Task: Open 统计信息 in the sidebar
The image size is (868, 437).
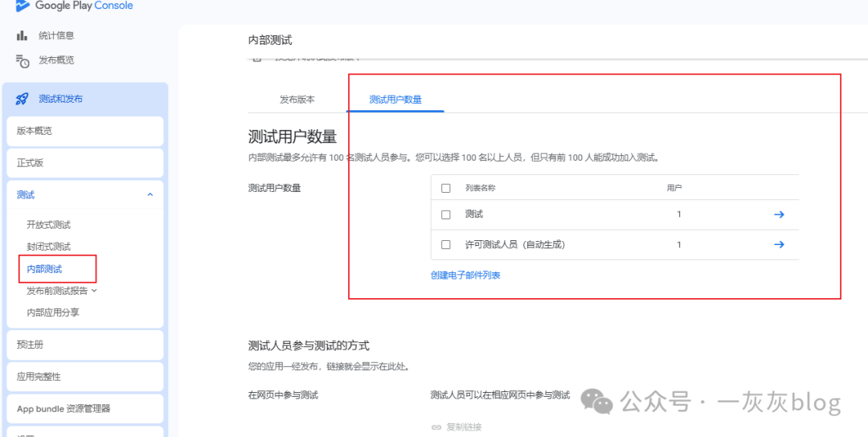Action: click(56, 35)
